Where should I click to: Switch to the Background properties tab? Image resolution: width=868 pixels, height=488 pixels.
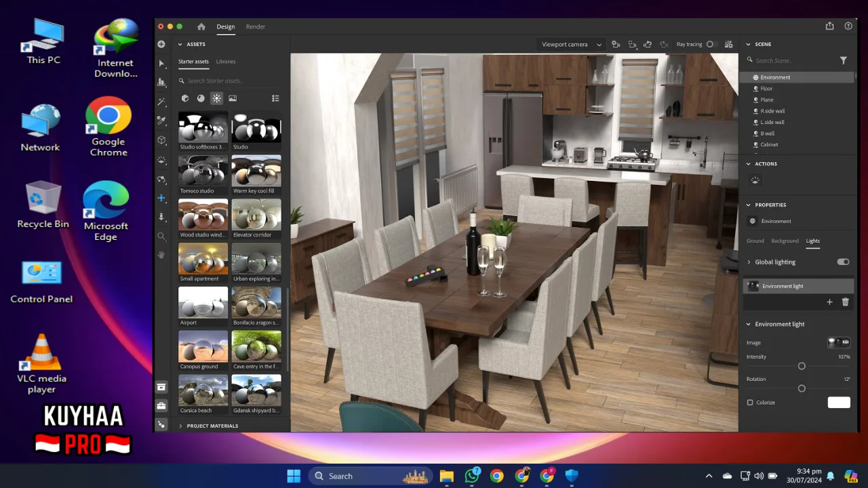point(785,241)
